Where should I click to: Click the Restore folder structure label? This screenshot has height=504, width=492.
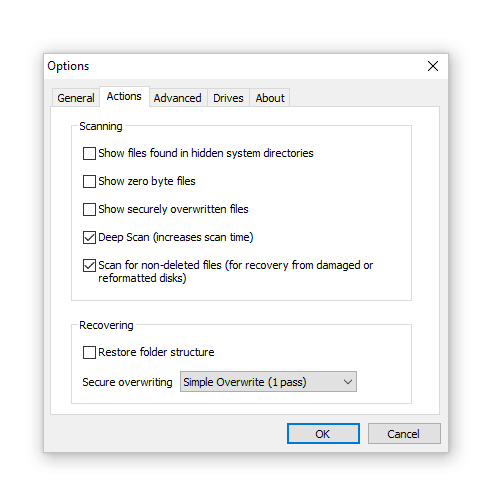[156, 352]
